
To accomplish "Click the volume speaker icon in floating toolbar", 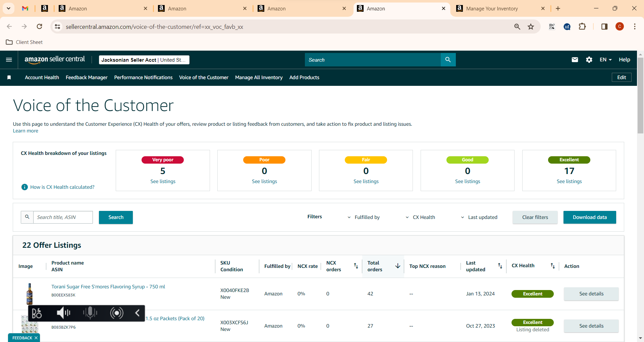I will pyautogui.click(x=63, y=313).
